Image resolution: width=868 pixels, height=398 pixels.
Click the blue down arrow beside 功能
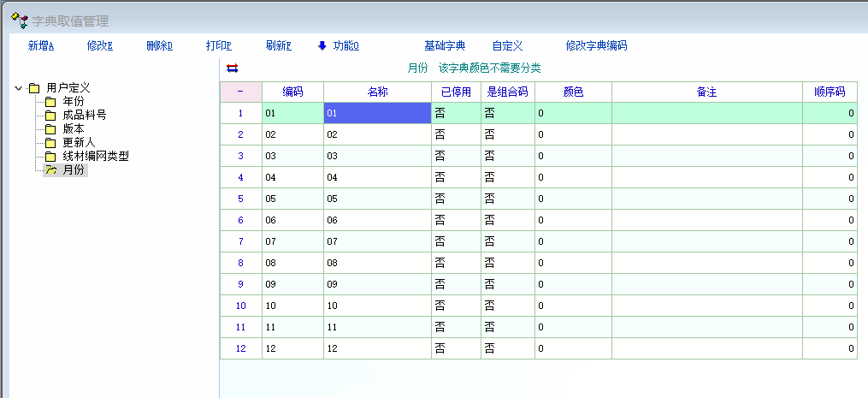click(322, 45)
